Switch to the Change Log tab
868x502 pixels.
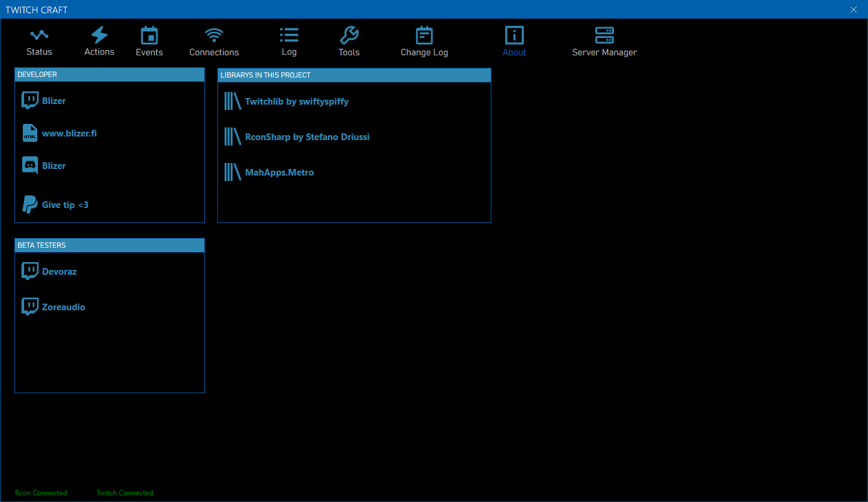[x=424, y=42]
